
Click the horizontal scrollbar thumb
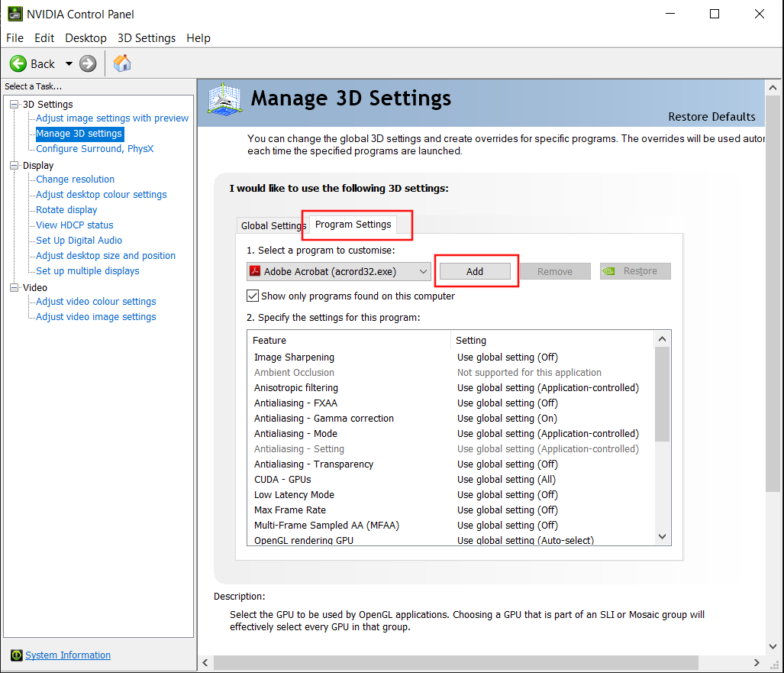click(456, 662)
